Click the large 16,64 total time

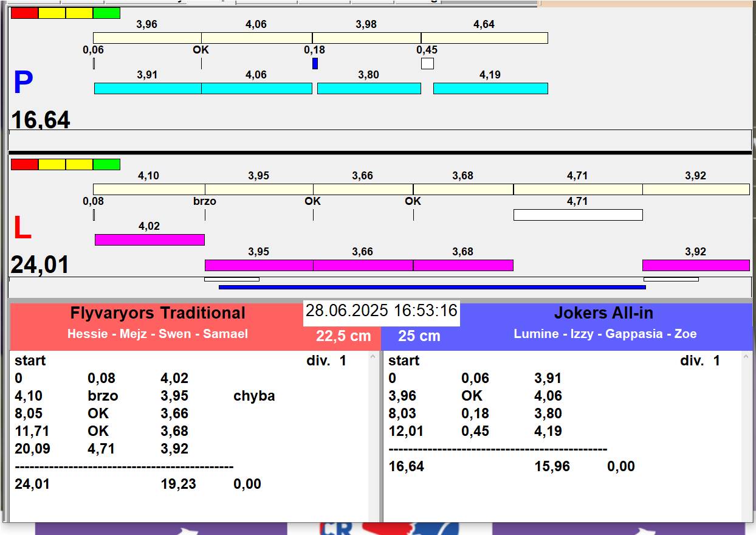point(41,120)
